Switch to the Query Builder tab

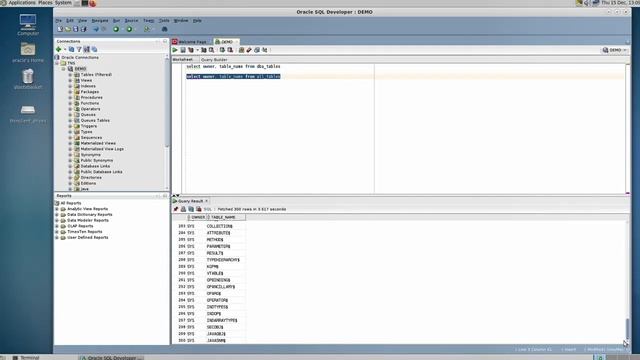coord(214,60)
